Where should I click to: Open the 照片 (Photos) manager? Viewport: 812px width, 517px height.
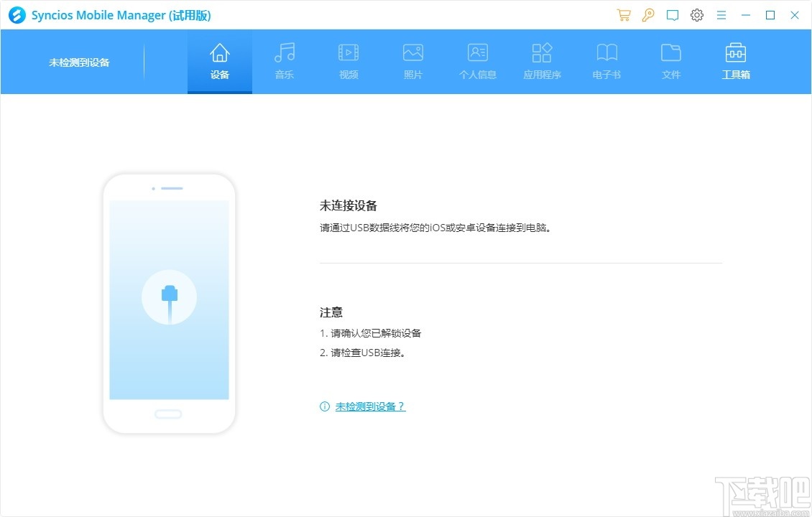[412, 61]
